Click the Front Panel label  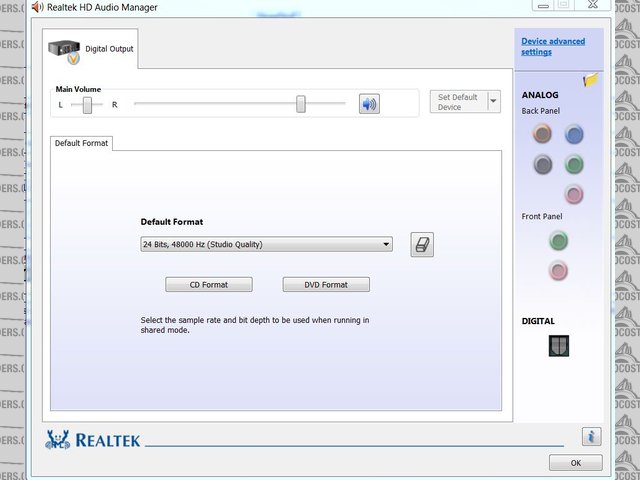(x=542, y=217)
